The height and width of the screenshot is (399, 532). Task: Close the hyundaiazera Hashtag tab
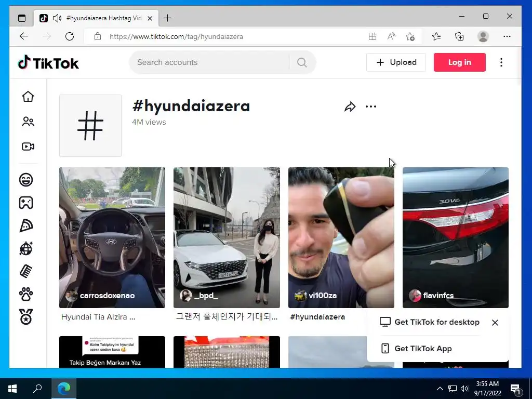click(150, 18)
